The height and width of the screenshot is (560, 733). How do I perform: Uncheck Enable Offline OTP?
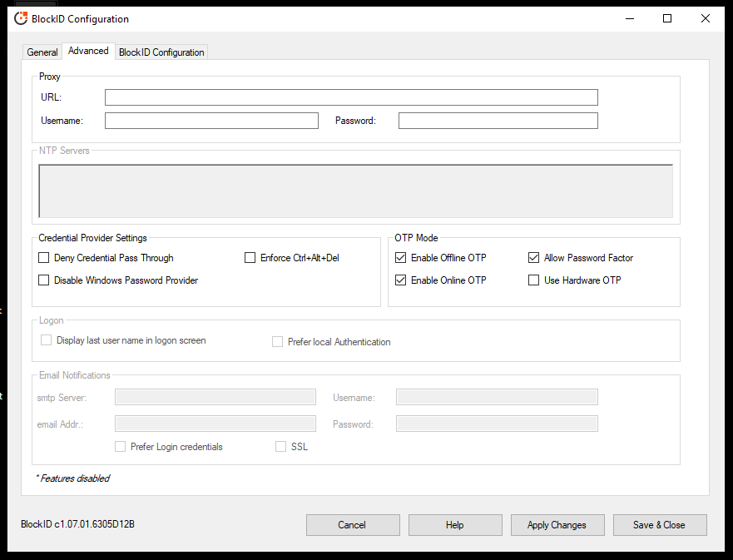pos(400,258)
